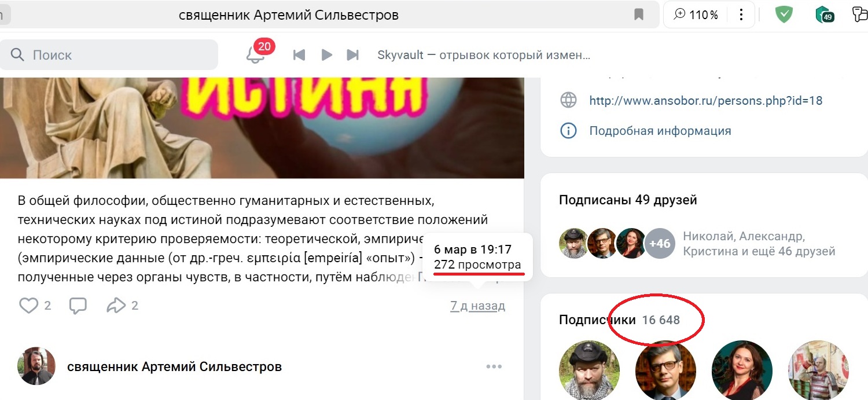
Task: Play the Skyvault audio track
Action: coord(327,55)
